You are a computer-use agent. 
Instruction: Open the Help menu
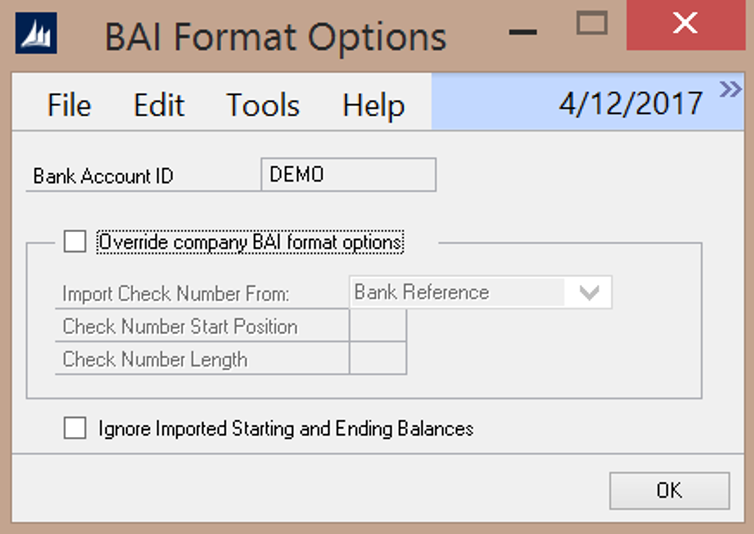point(373,105)
